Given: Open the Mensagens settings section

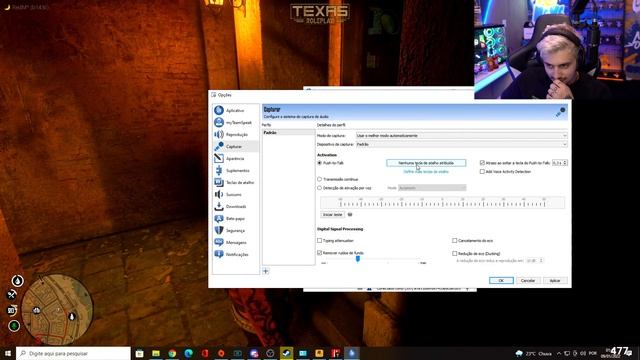Looking at the screenshot, I should click(236, 242).
